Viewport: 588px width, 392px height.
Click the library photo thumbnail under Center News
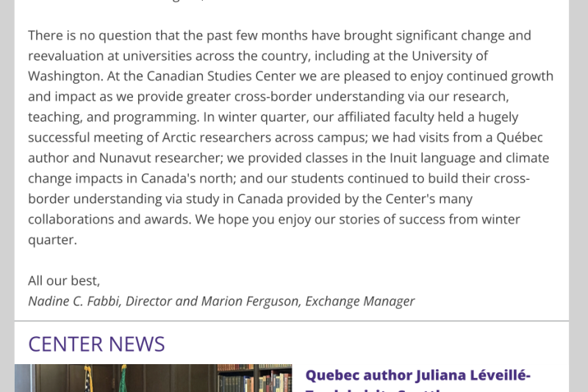[x=153, y=378]
